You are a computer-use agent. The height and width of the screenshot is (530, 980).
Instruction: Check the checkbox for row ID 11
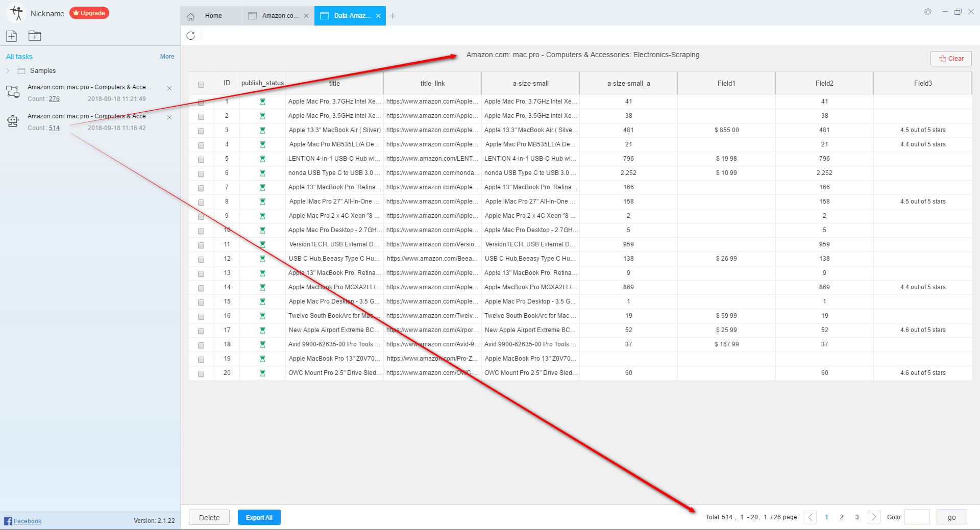[x=201, y=245]
